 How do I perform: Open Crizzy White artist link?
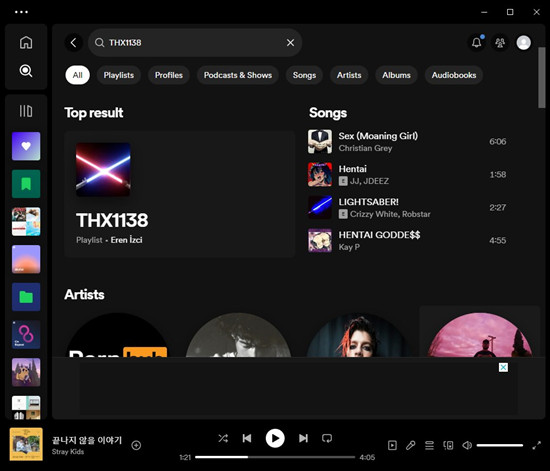click(x=374, y=214)
